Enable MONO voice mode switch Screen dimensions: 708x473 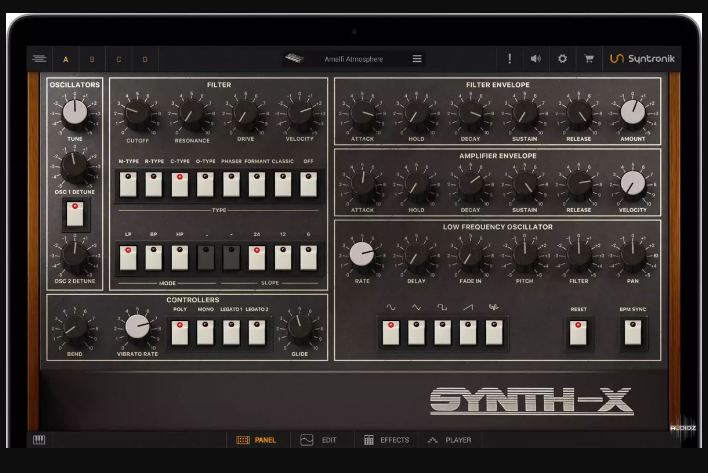pos(205,333)
